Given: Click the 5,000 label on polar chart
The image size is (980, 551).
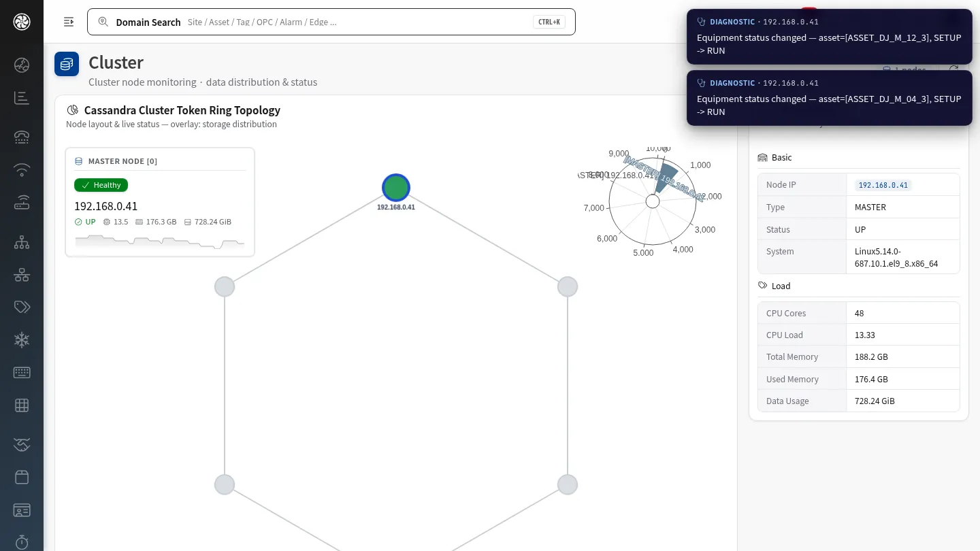Looking at the screenshot, I should coord(643,253).
